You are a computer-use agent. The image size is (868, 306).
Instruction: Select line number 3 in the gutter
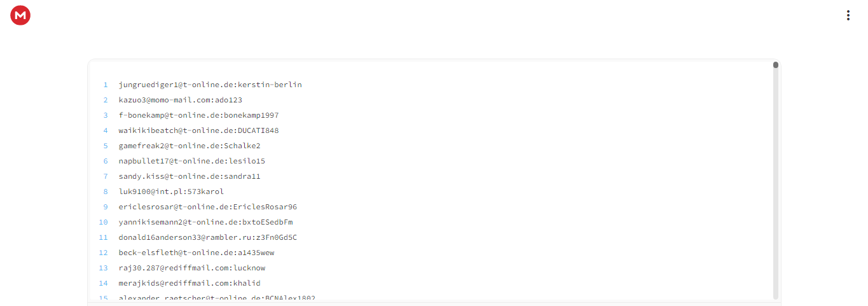[x=106, y=115]
